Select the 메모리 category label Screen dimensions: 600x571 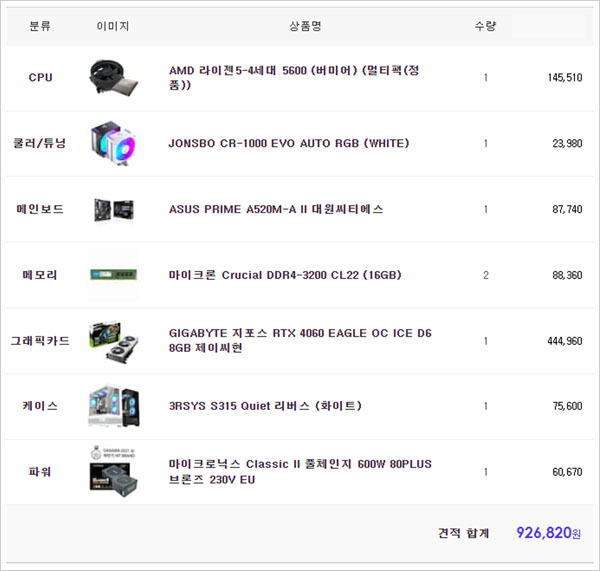point(40,275)
